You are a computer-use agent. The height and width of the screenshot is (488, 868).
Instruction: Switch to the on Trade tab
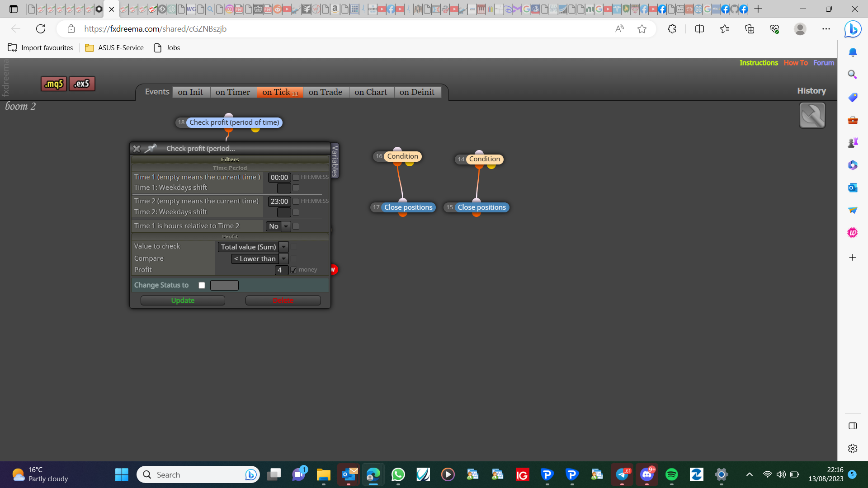click(325, 92)
